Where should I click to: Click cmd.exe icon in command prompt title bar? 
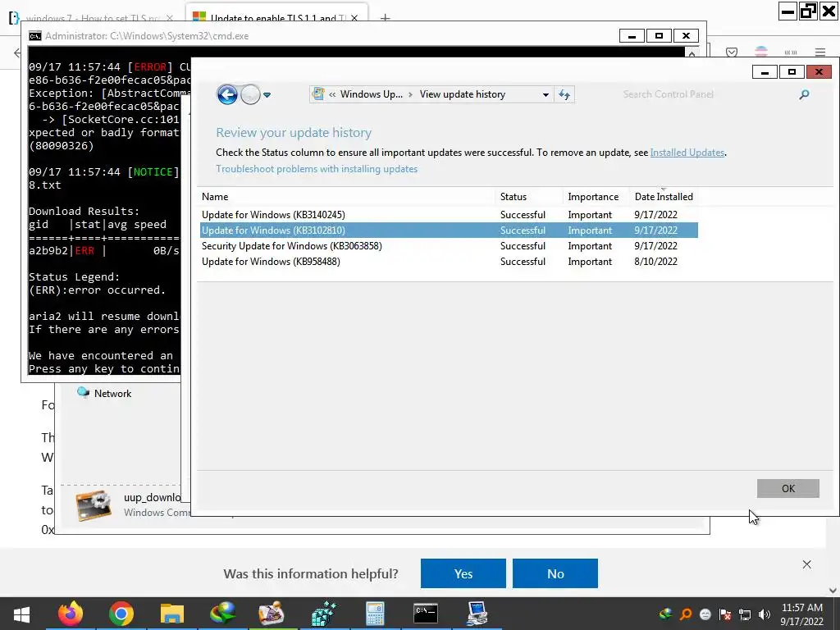(x=34, y=36)
